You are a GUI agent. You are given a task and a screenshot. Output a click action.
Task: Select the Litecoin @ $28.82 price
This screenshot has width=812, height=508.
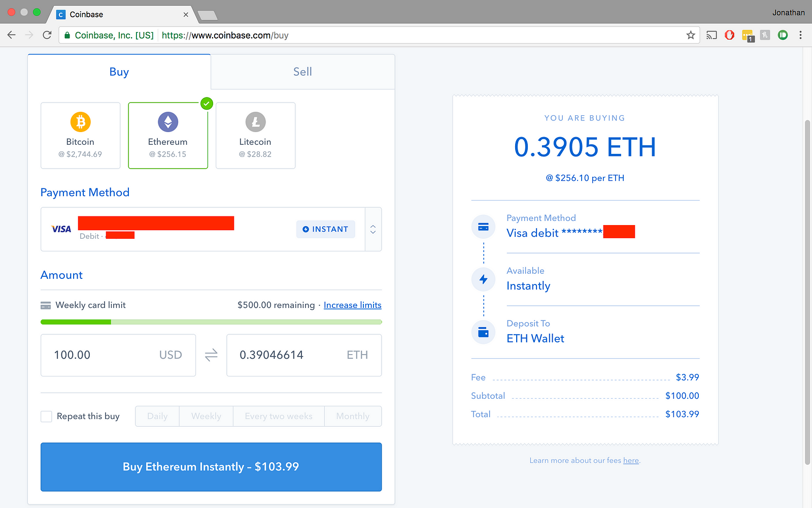coord(255,154)
